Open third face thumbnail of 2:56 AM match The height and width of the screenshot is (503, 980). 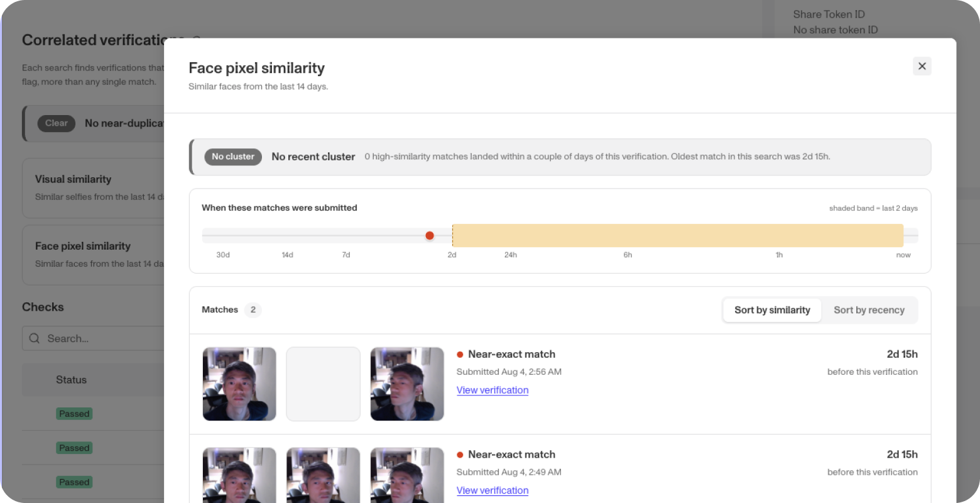click(x=407, y=384)
